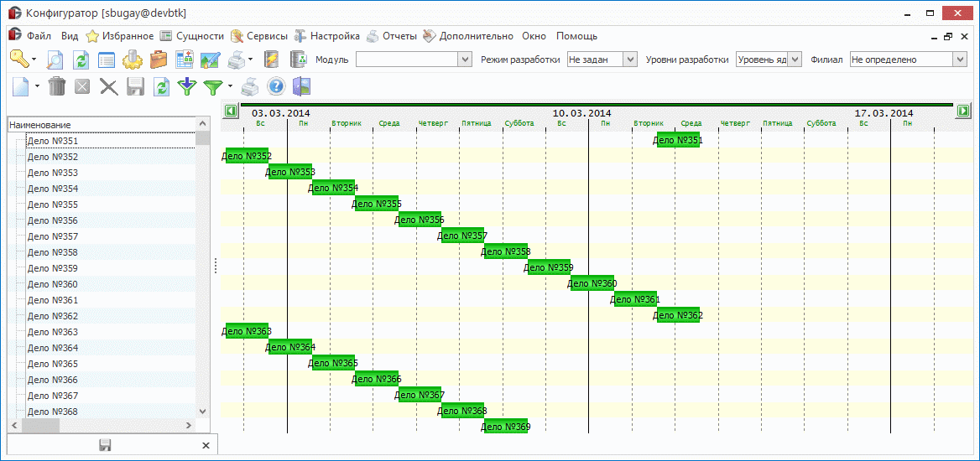The image size is (980, 461).
Task: Open dropdown arrow beside green funnel
Action: [230, 85]
